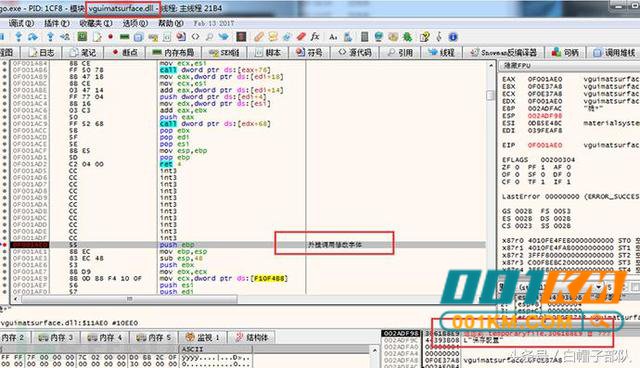The height and width of the screenshot is (368, 640).
Task: Switch to the 断点 tab
Action: click(125, 53)
